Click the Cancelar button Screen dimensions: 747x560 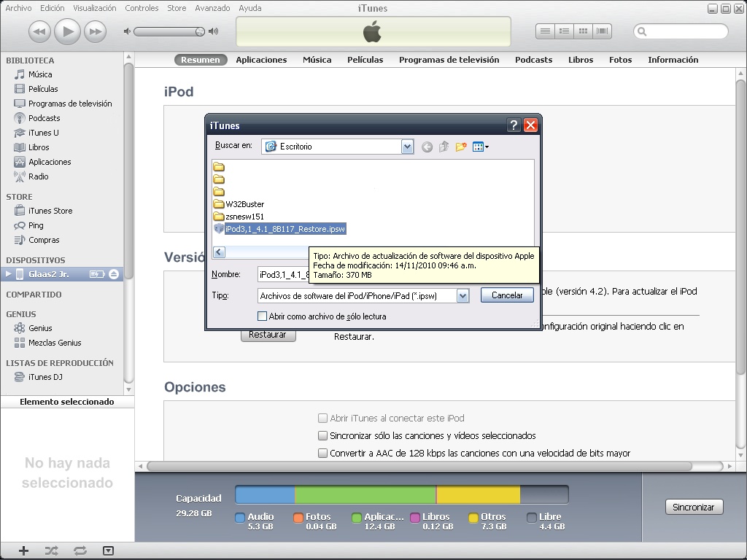point(507,295)
